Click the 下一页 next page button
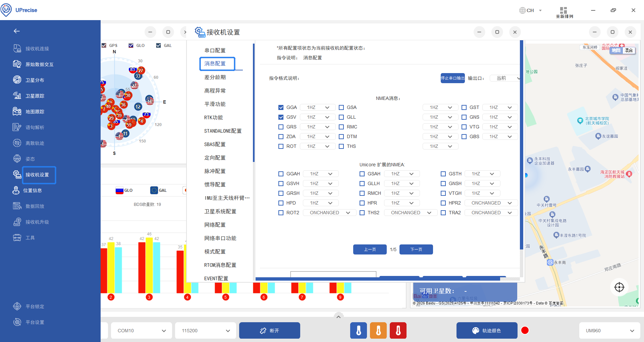644x342 pixels. [416, 249]
